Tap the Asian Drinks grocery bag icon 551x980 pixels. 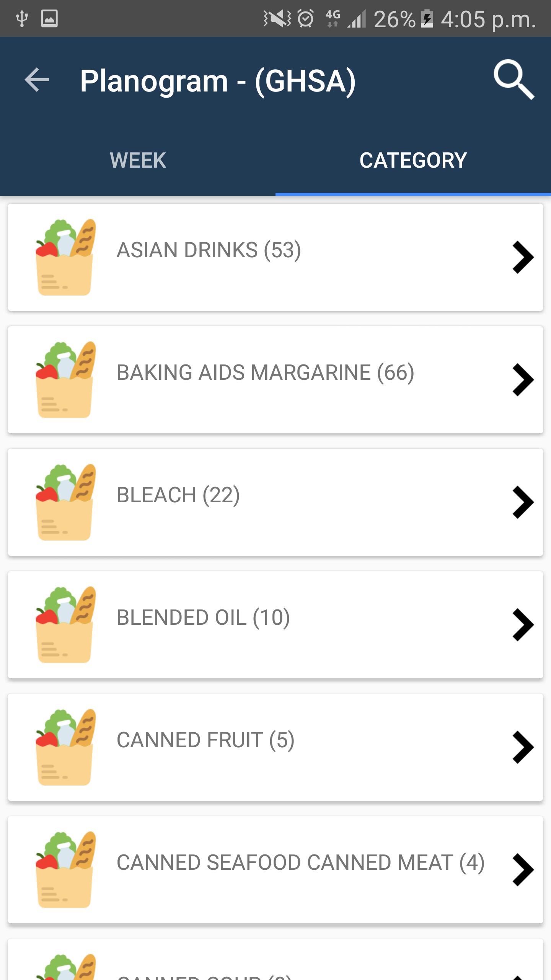[x=65, y=257]
